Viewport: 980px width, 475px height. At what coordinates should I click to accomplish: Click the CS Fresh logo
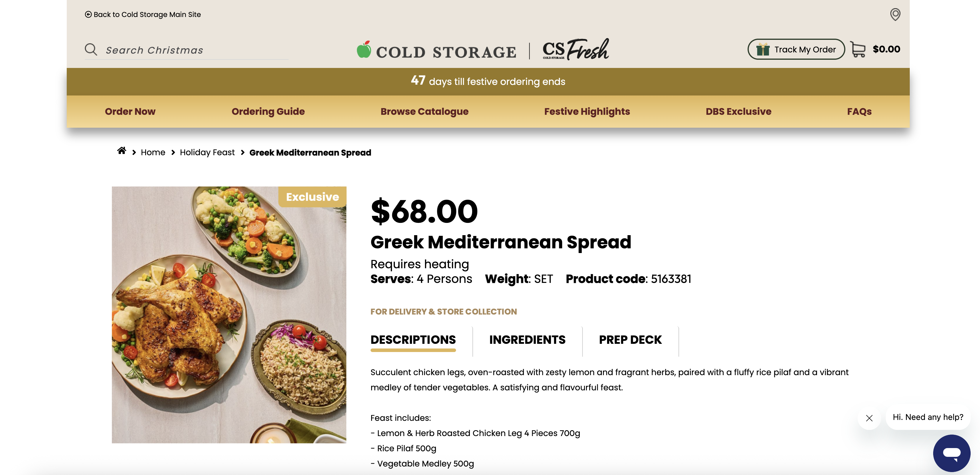coord(575,49)
